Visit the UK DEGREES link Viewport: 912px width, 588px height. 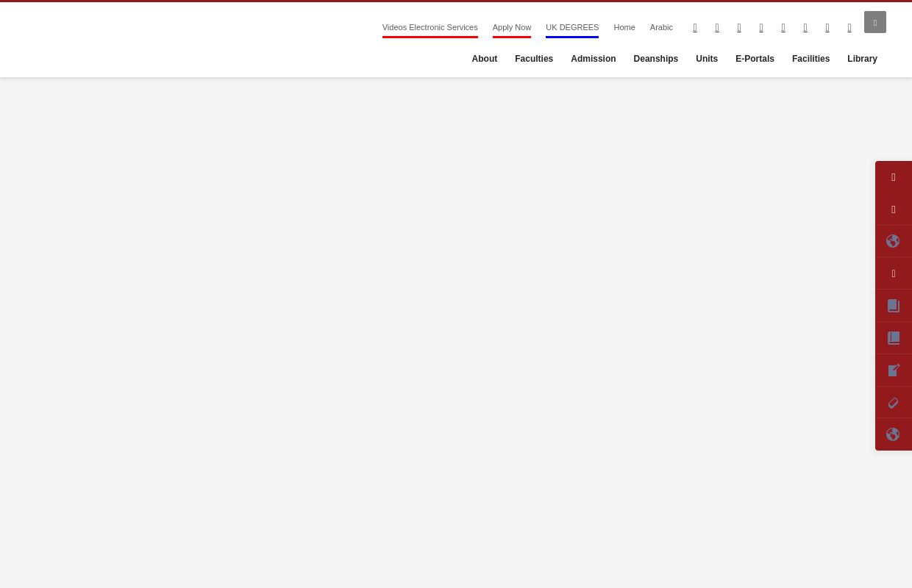coord(572,27)
